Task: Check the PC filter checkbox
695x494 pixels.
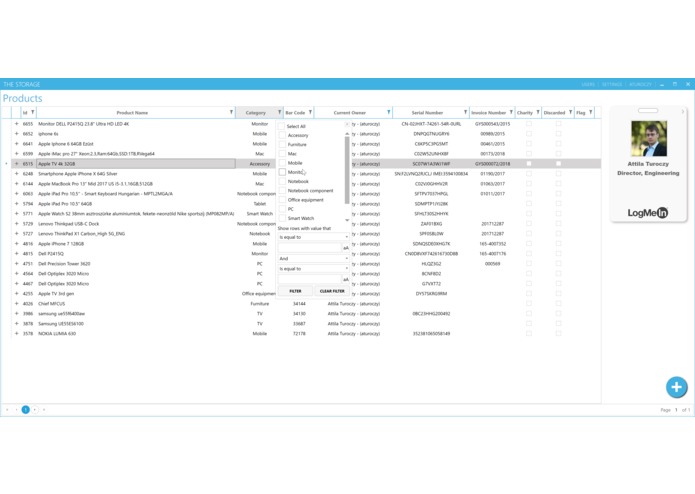Action: [282, 209]
